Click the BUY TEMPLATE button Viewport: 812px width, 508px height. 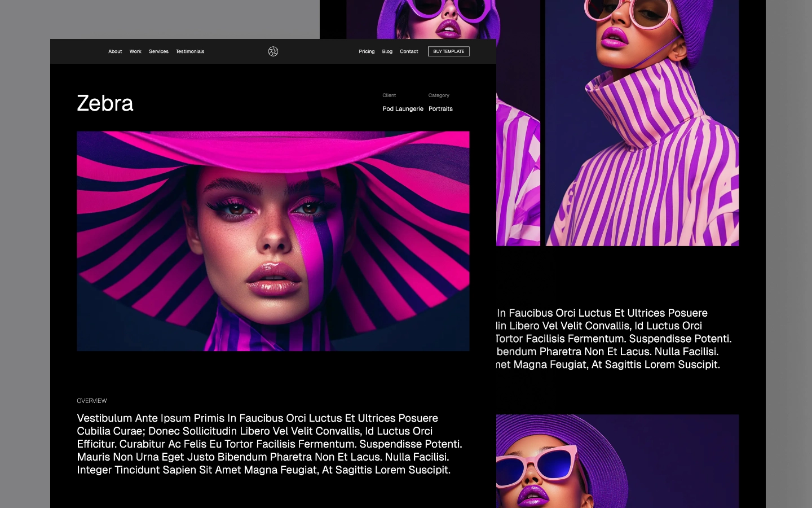pos(449,51)
